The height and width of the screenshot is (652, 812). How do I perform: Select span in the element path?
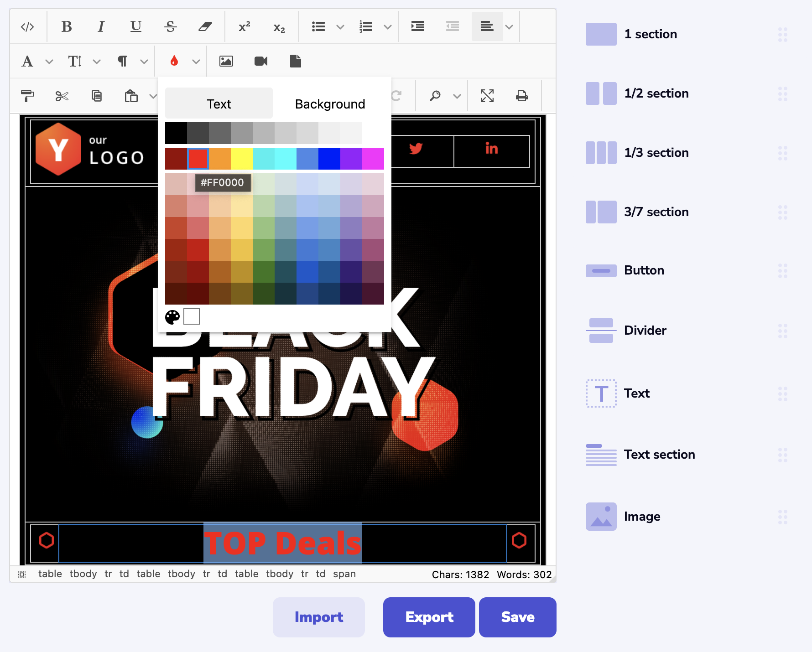(x=344, y=574)
